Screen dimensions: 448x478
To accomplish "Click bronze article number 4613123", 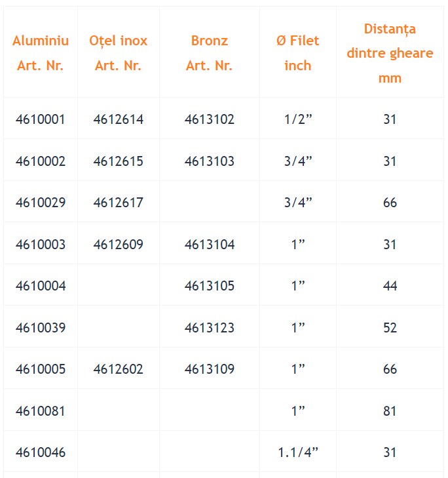I will click(210, 328).
